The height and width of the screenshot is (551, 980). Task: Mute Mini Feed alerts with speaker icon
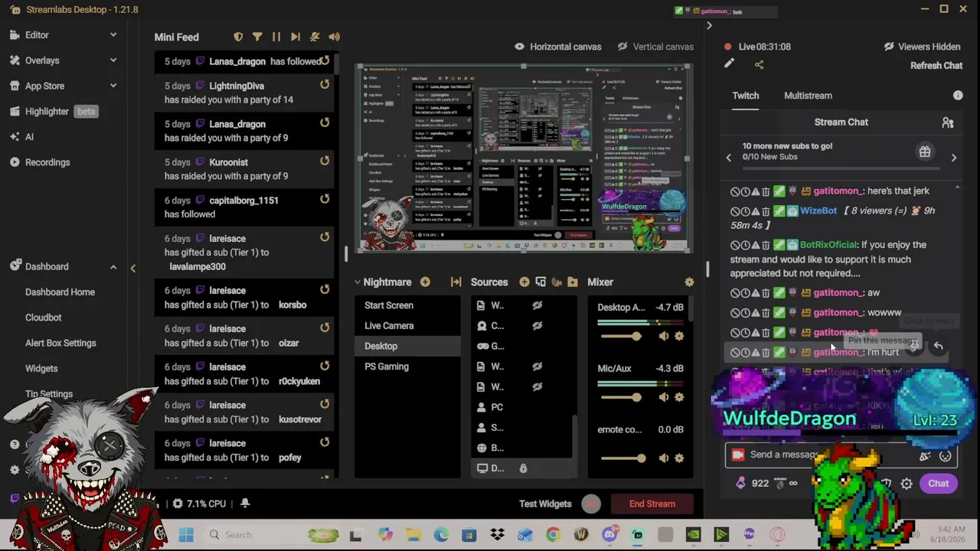click(335, 37)
